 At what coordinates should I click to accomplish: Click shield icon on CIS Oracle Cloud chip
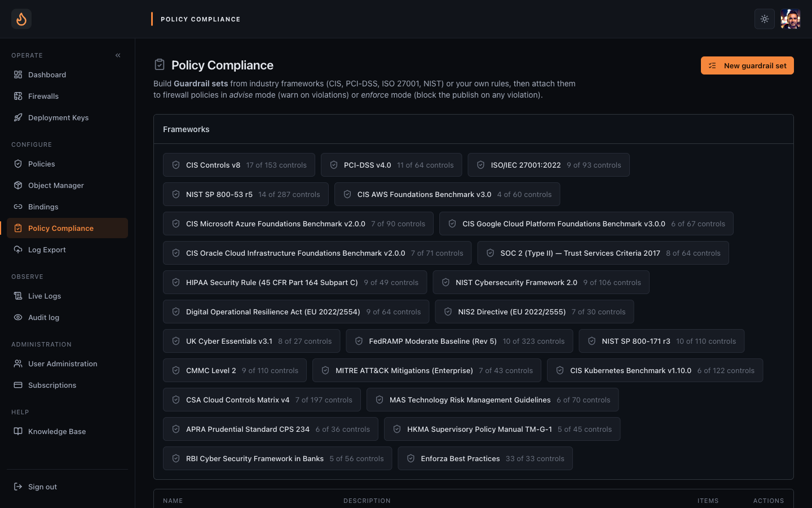click(176, 253)
